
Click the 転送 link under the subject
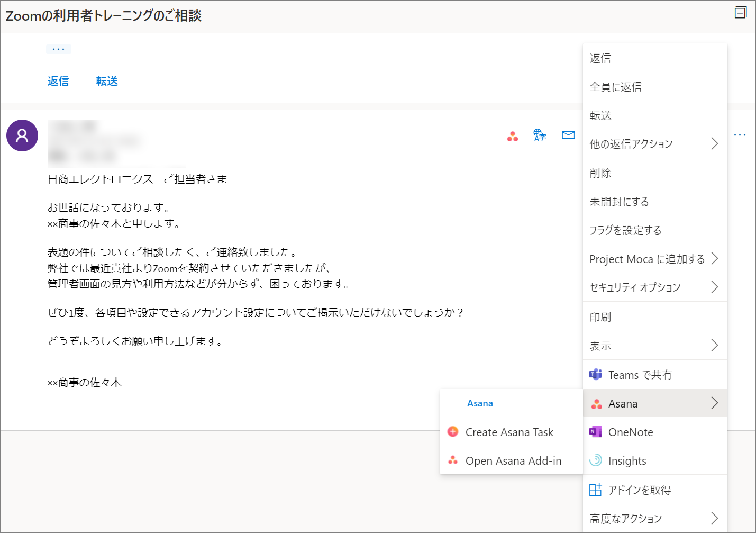(x=107, y=81)
